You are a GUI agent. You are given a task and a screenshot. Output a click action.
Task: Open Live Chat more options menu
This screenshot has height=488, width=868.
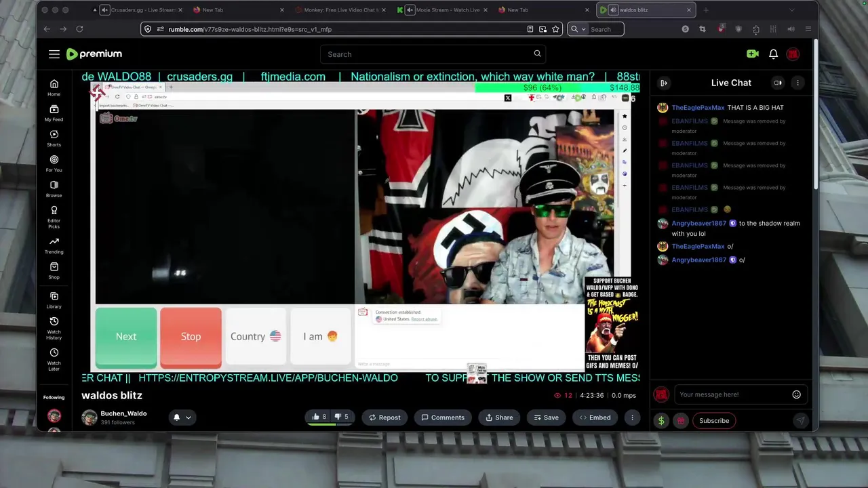tap(797, 83)
